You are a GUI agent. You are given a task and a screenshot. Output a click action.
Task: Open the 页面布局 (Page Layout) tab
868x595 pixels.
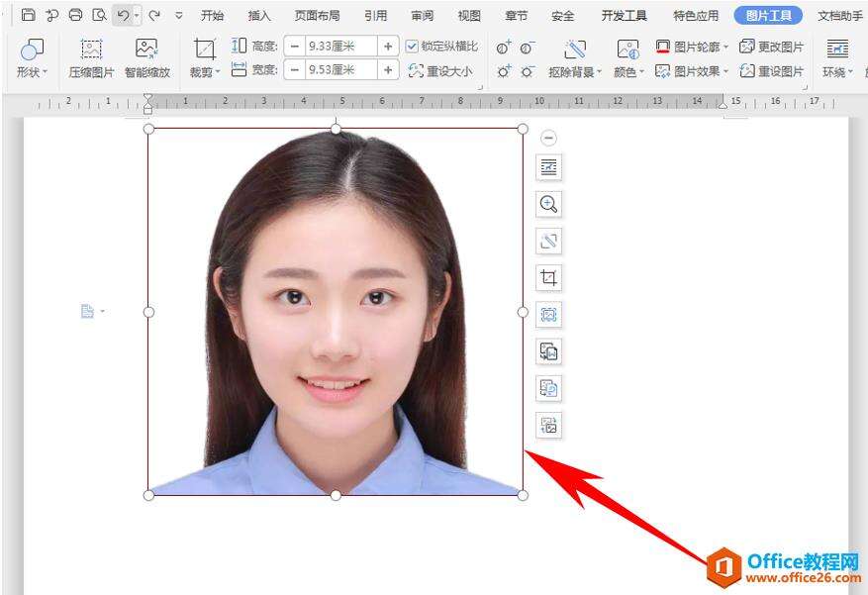(x=317, y=16)
